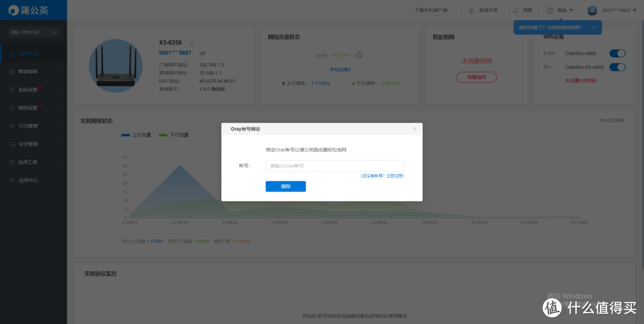The height and width of the screenshot is (324, 644).
Task: Click the 请输入搜索内容 search box
Action: click(33, 32)
